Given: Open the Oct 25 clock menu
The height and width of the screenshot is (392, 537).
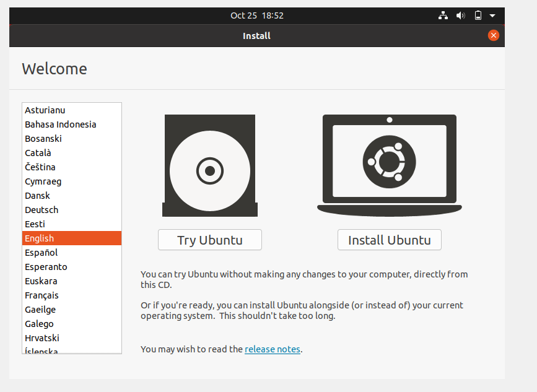Looking at the screenshot, I should pos(256,15).
